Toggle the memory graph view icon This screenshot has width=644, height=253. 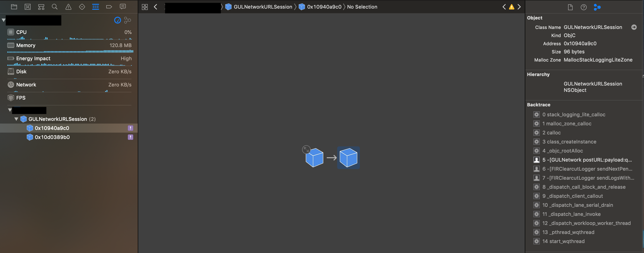128,20
